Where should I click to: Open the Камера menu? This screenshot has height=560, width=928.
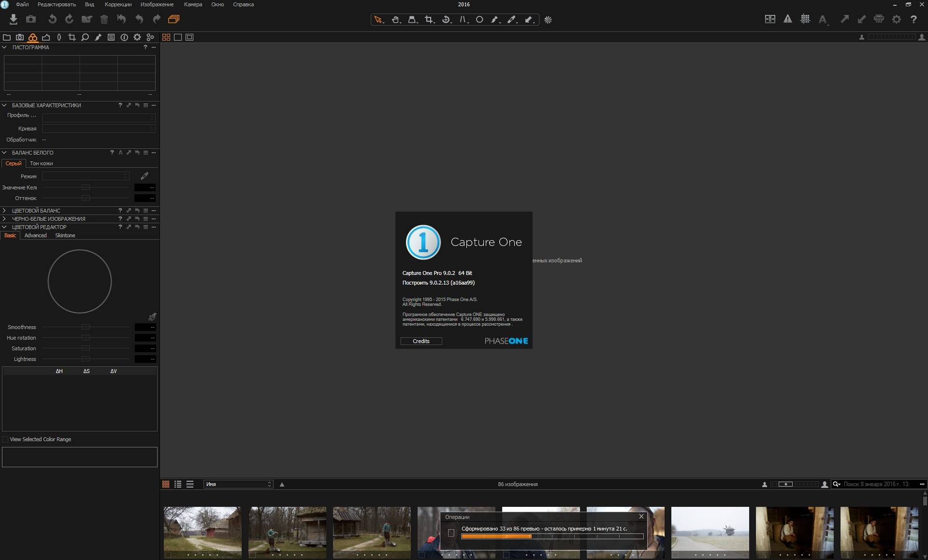click(x=193, y=4)
